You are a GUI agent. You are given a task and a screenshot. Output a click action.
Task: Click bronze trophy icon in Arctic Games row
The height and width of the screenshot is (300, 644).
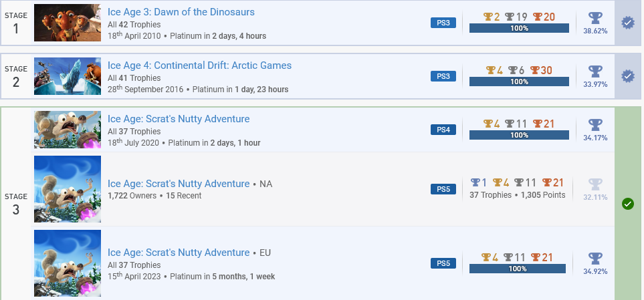pyautogui.click(x=534, y=70)
